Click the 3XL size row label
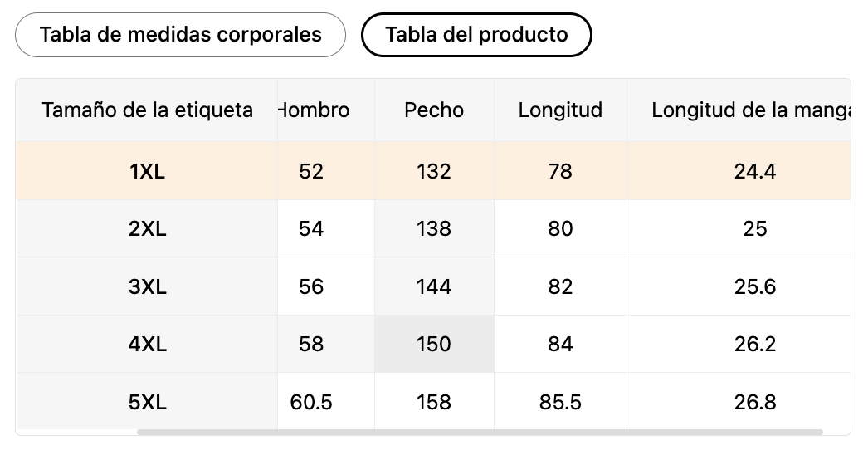868x455 pixels. [x=147, y=286]
